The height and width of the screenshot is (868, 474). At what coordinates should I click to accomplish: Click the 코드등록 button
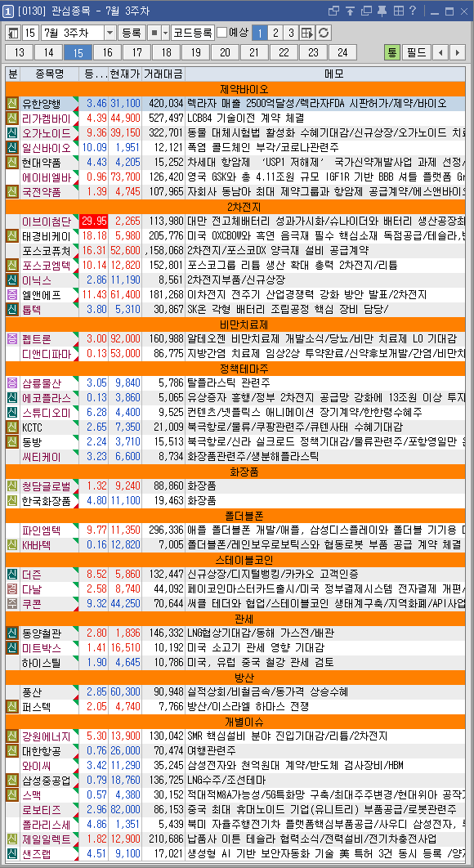coord(193,33)
